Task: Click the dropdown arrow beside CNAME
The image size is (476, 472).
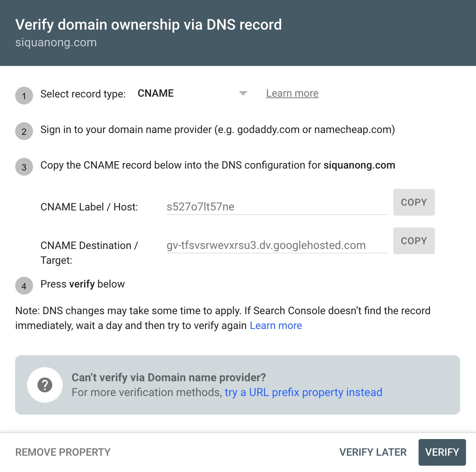Action: coord(243,93)
